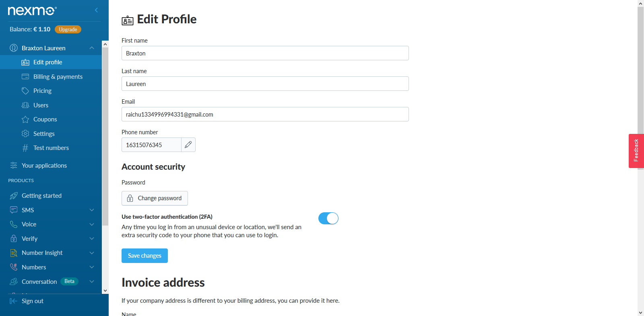Screen dimensions: 644x316
Task: Toggle two-factor authentication switch
Action: (328, 218)
